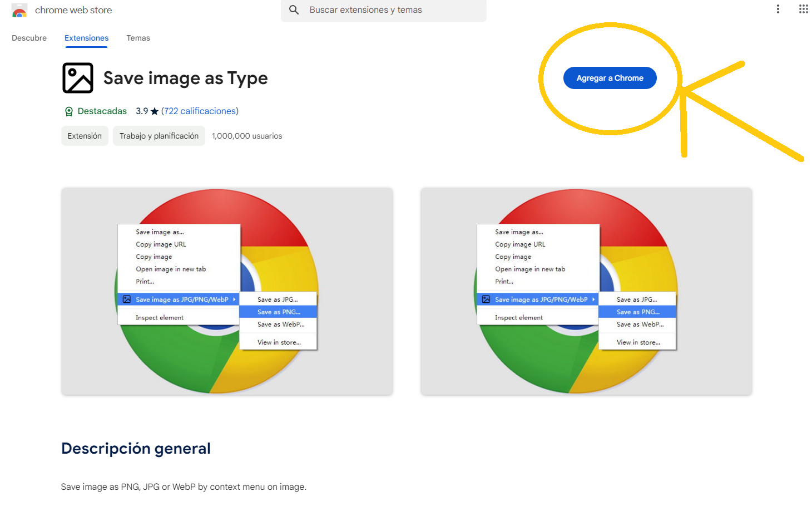Go to the Temas tab
This screenshot has height=506, width=812.
138,38
